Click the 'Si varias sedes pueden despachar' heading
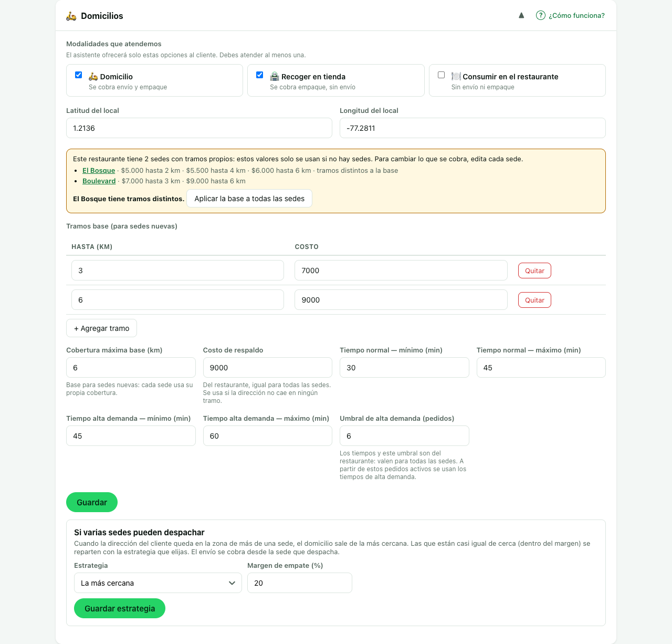 (139, 532)
